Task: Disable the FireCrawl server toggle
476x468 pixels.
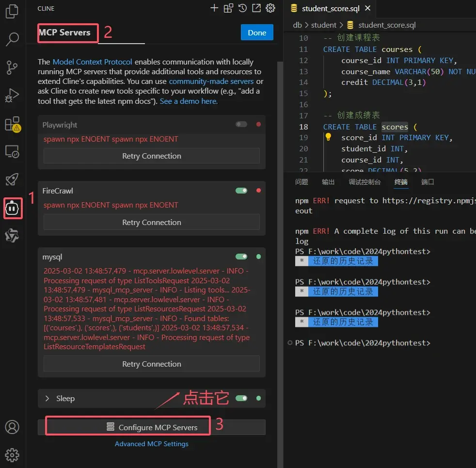Action: 241,191
